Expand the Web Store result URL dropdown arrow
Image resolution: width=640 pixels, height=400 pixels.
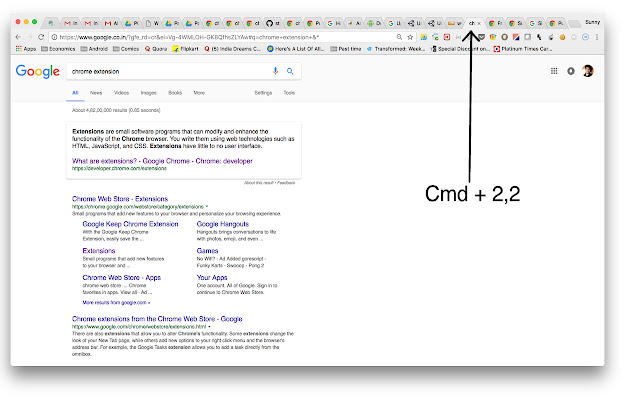click(x=207, y=207)
